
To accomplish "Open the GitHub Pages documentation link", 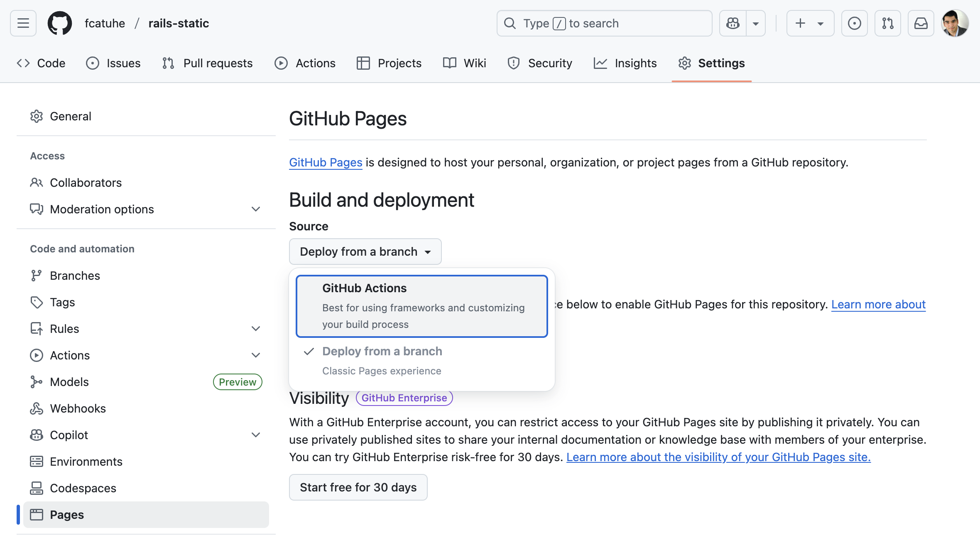I will click(326, 162).
